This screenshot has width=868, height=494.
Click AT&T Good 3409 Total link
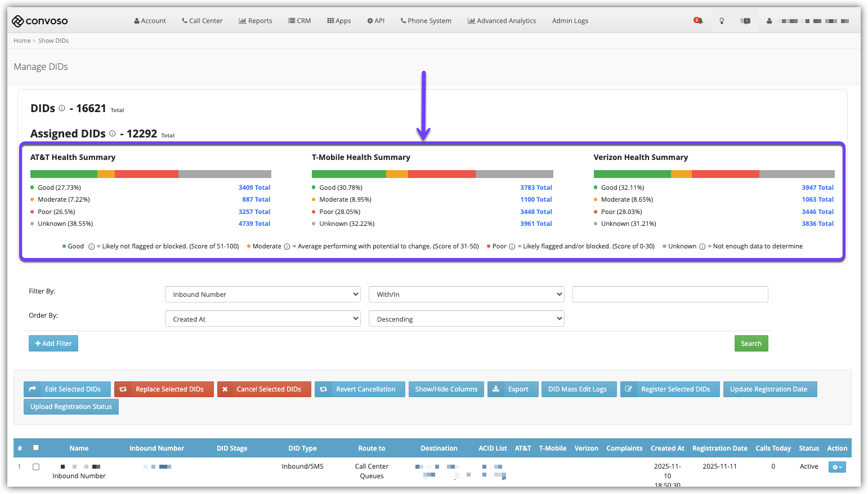(254, 188)
